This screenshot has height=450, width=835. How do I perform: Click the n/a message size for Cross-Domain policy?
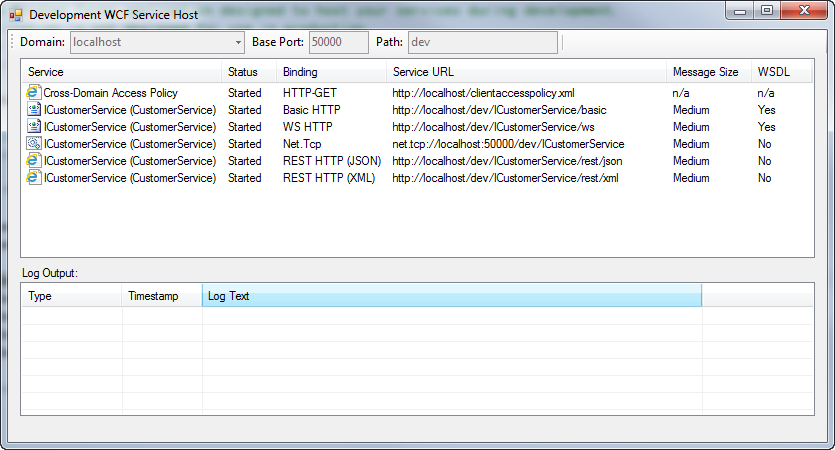pos(681,93)
